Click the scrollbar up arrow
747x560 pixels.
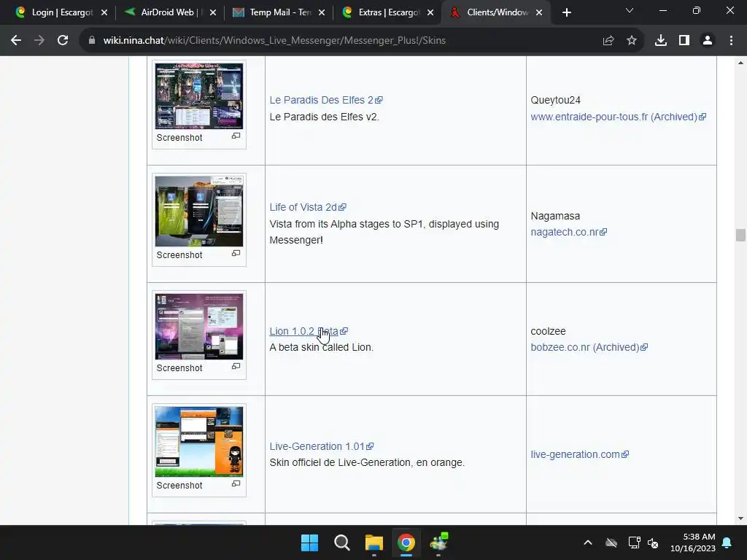(740, 63)
